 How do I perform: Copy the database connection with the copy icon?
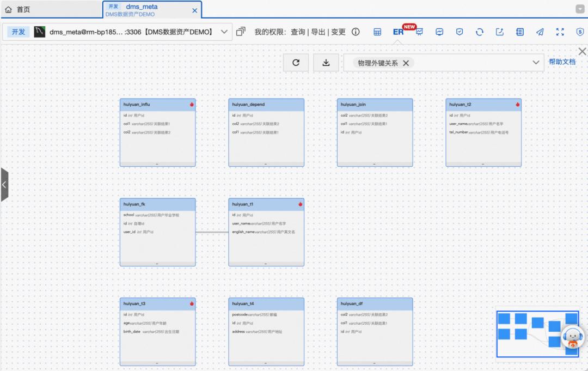240,31
